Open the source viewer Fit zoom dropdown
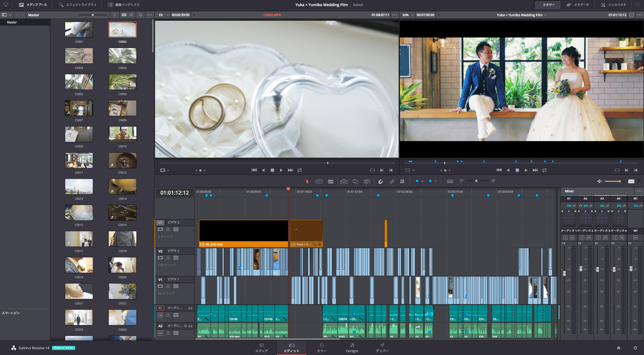 tap(164, 15)
